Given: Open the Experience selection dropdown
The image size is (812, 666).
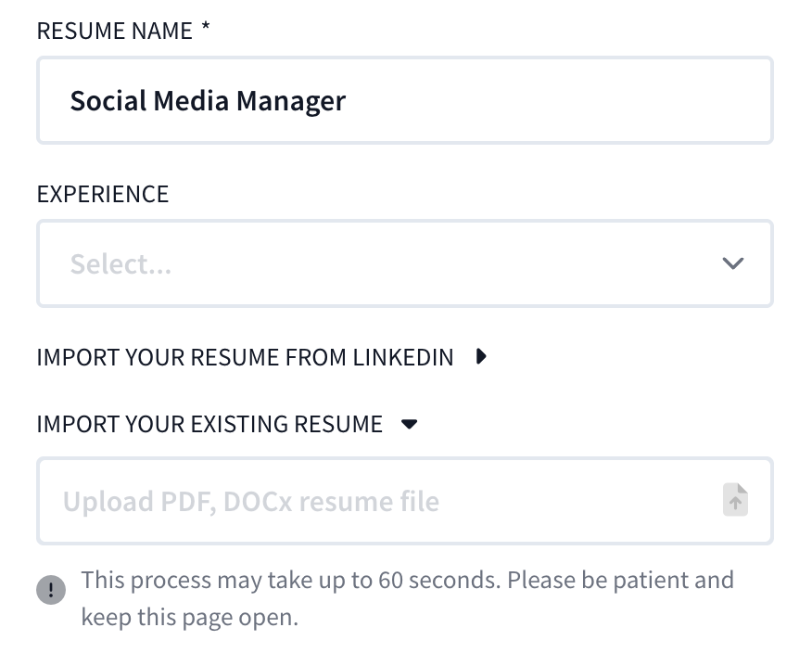Looking at the screenshot, I should coord(405,263).
